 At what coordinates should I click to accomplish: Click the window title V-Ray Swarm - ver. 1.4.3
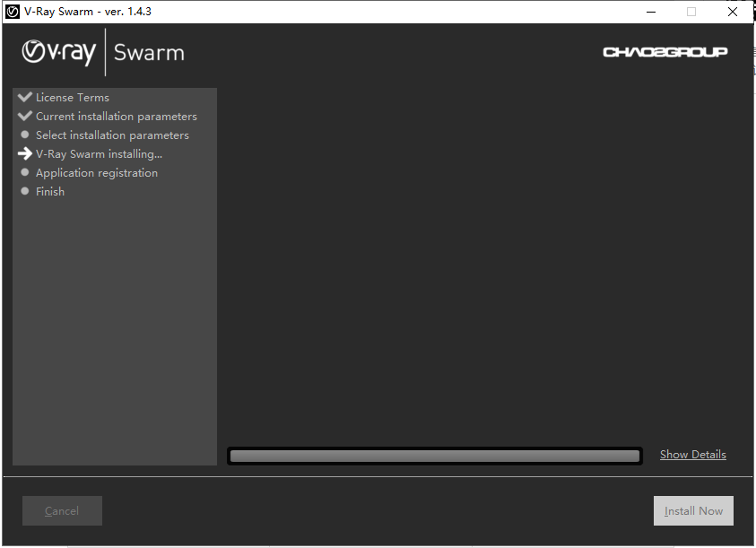pyautogui.click(x=88, y=12)
